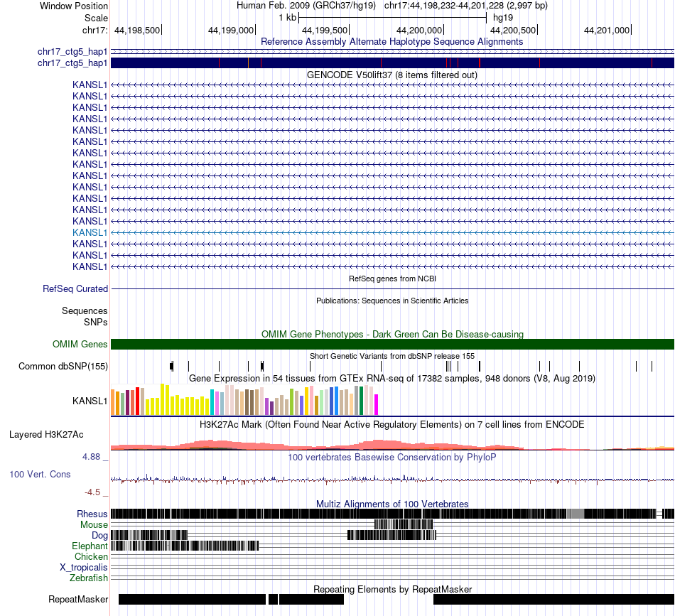The height and width of the screenshot is (616, 675).
Task: Click 'Human Feb. 2009 (GRCh37/hg19)' header text
Action: pyautogui.click(x=306, y=6)
